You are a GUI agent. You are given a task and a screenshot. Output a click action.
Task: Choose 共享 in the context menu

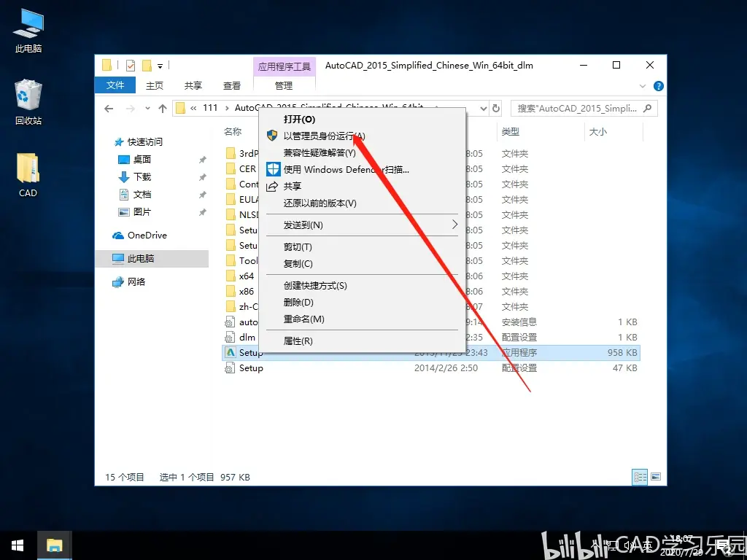click(362, 186)
